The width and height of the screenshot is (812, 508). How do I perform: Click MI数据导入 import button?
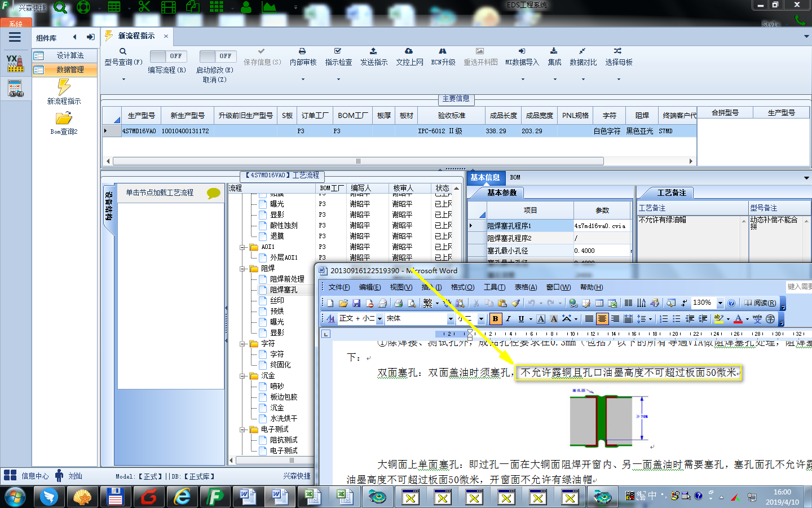[522, 57]
